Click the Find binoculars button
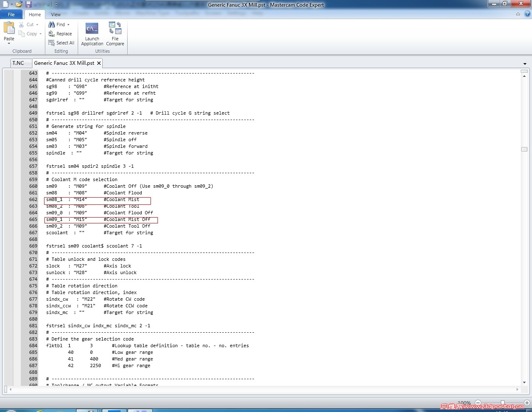The height and width of the screenshot is (412, 532). click(57, 25)
